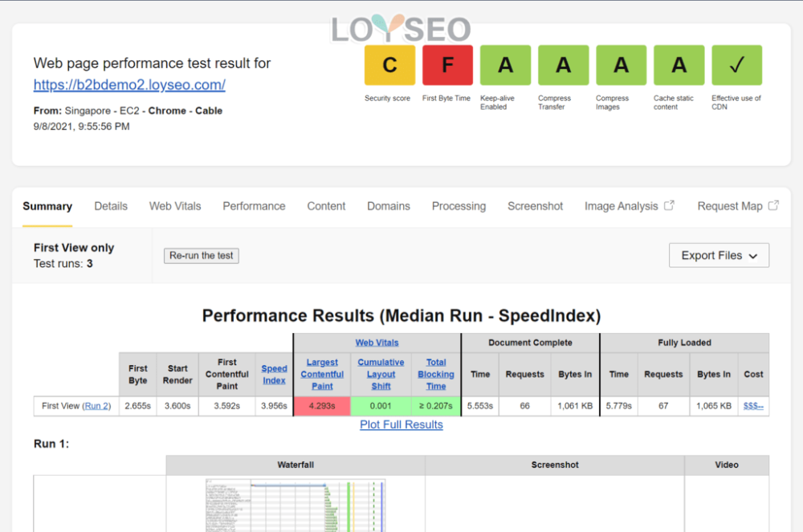Open the Plot Full Results link
The height and width of the screenshot is (532, 803).
coord(401,424)
